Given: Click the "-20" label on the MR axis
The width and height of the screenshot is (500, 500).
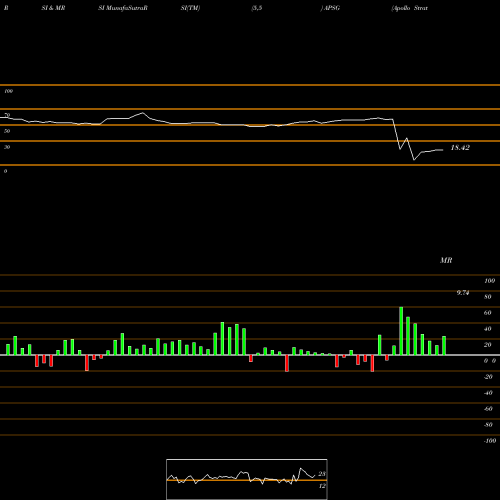Looking at the screenshot, I should [x=488, y=377].
